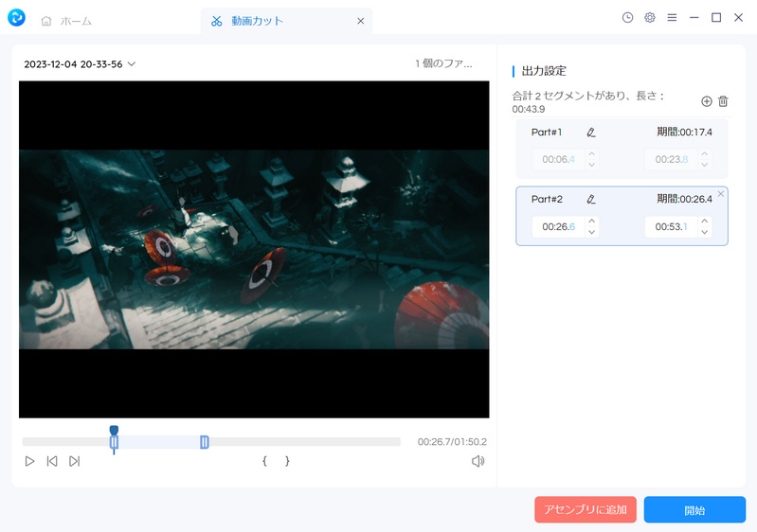Set segment start with left brace
This screenshot has height=532, width=757.
tap(264, 461)
